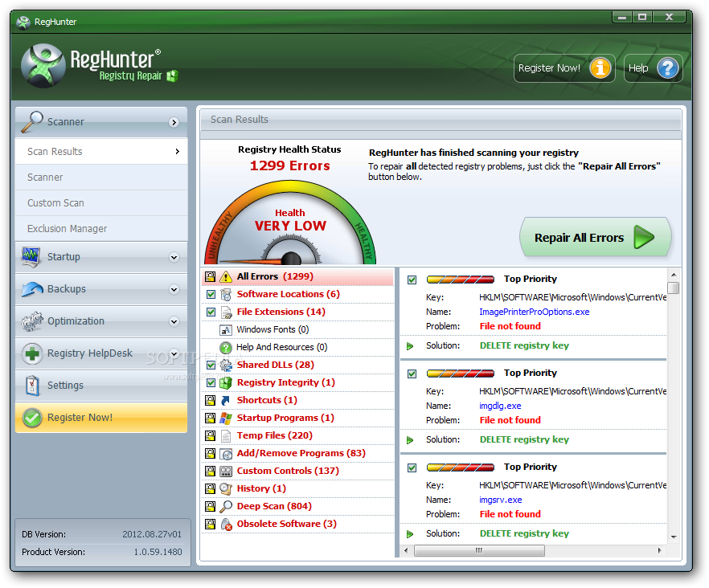The height and width of the screenshot is (588, 709).
Task: Click the Obsolete Software icon
Action: 226,525
